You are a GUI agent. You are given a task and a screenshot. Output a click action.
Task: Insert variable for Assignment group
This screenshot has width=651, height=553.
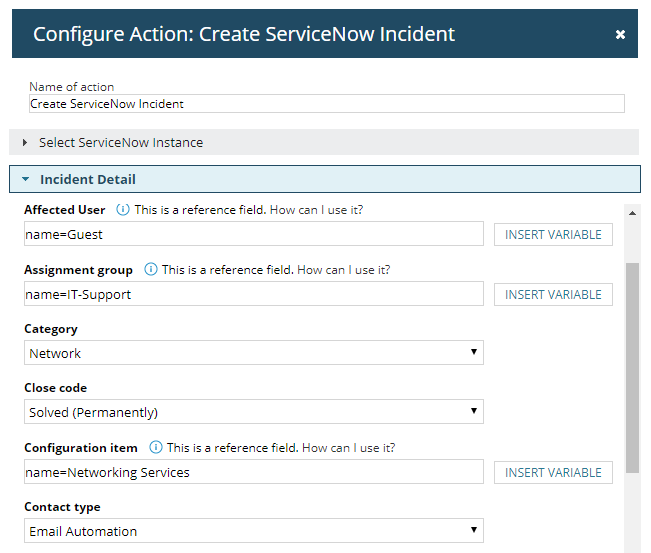[553, 294]
